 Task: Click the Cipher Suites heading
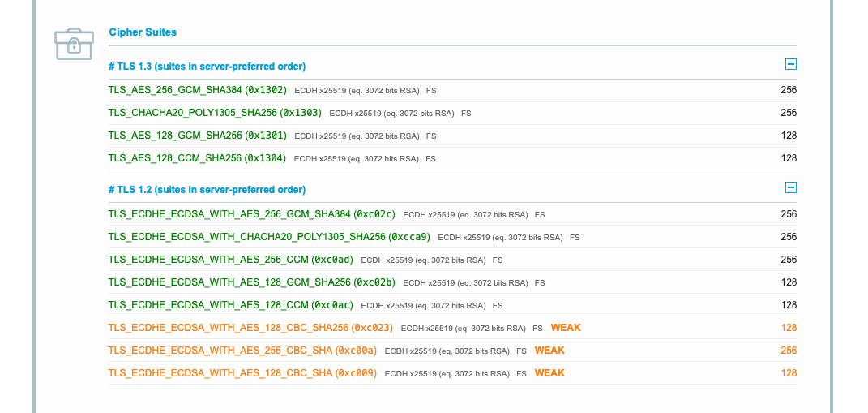[x=143, y=32]
